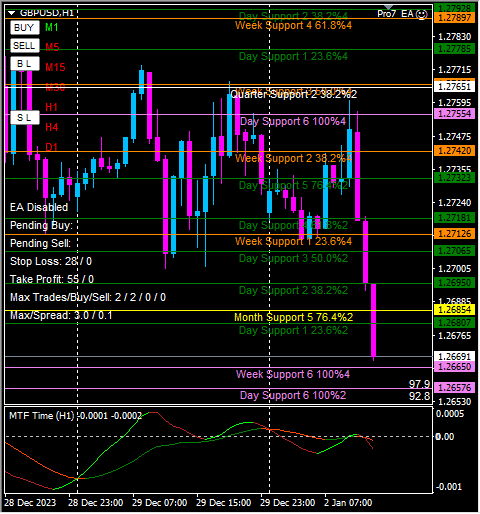Click the '2 Jan 07:00' time axis label
The height and width of the screenshot is (514, 480).
click(348, 503)
